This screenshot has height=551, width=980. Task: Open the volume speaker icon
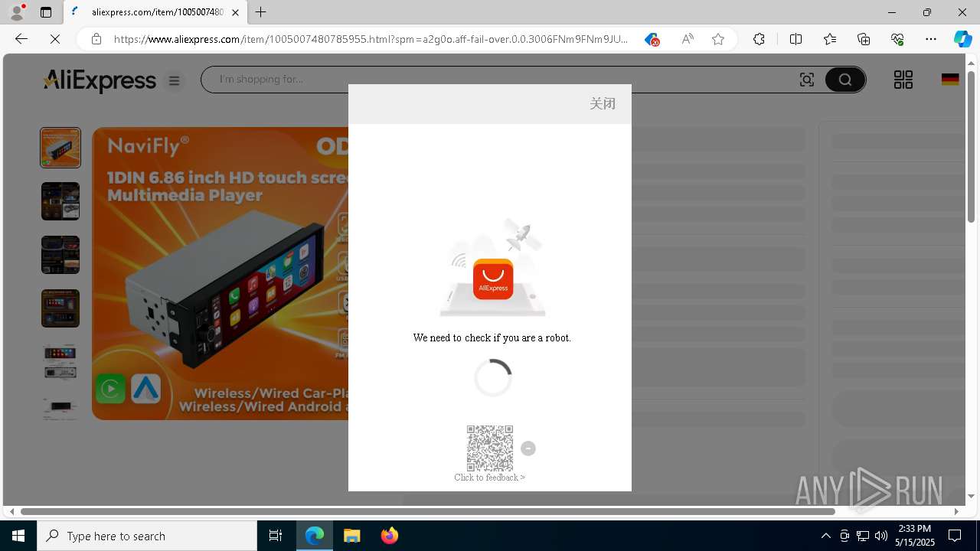(881, 536)
